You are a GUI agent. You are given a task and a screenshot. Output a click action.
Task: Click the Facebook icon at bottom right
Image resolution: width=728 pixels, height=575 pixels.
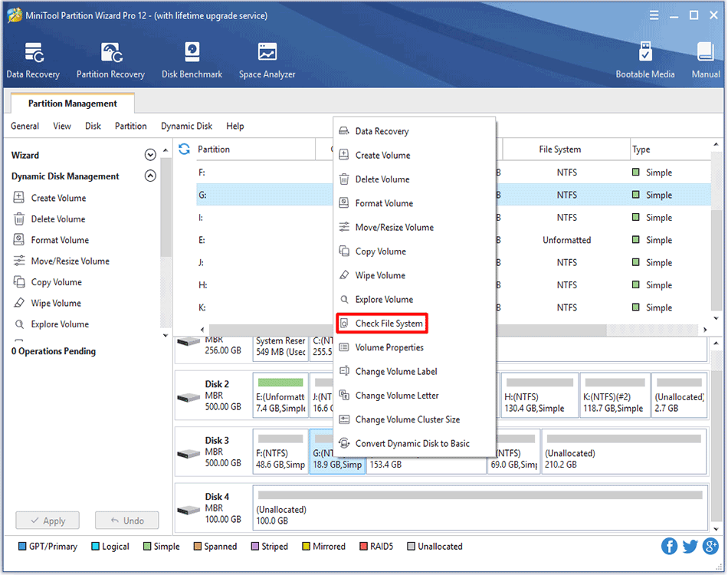(x=669, y=546)
